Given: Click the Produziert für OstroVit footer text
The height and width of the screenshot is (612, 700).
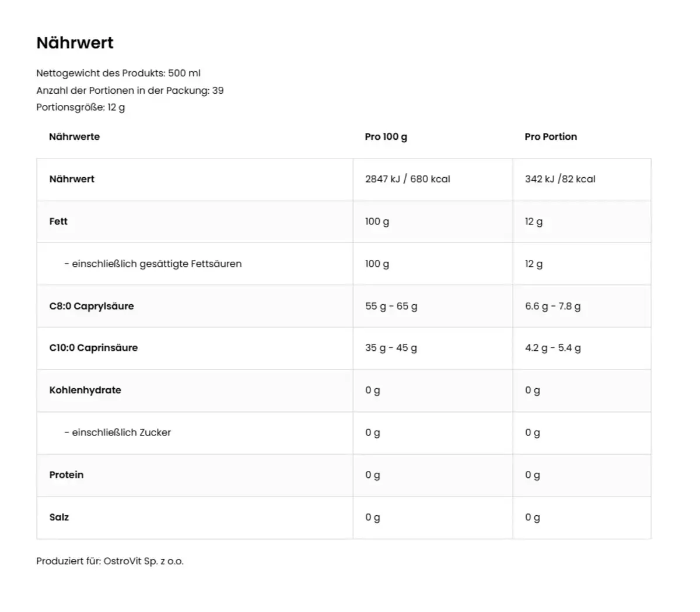Looking at the screenshot, I should tap(110, 561).
